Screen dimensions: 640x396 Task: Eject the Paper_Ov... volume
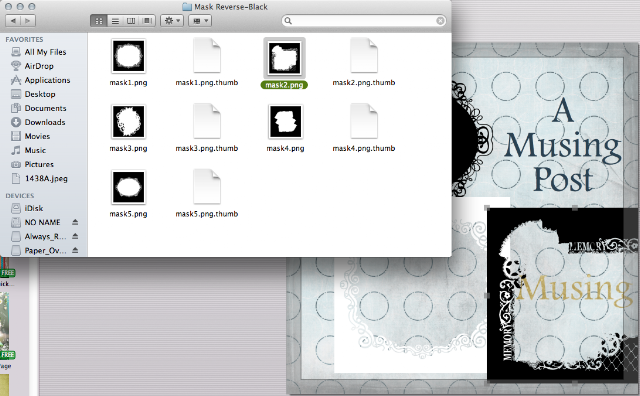(x=75, y=250)
